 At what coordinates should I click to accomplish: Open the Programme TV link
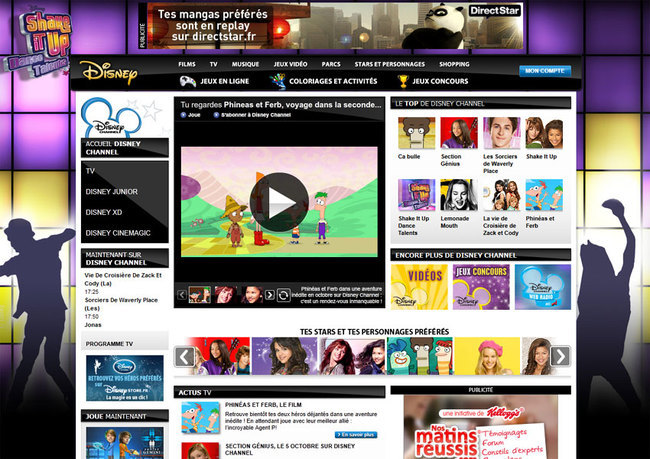pyautogui.click(x=109, y=344)
